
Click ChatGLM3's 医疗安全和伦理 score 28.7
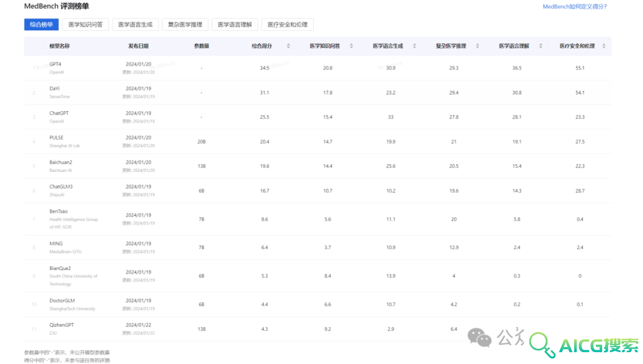click(x=580, y=191)
